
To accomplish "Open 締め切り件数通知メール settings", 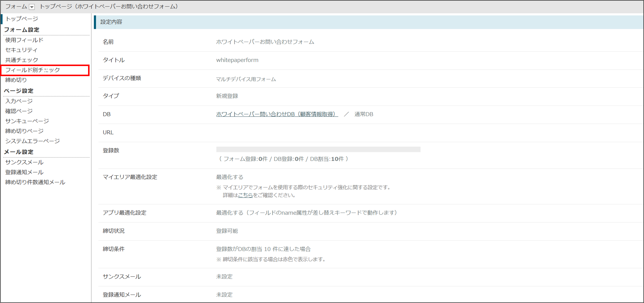I will point(35,182).
